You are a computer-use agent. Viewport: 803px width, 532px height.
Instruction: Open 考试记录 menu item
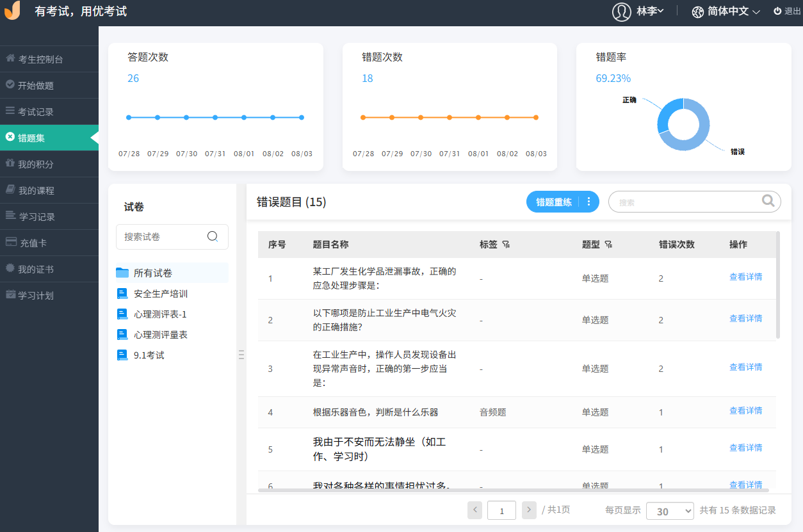[x=49, y=111]
